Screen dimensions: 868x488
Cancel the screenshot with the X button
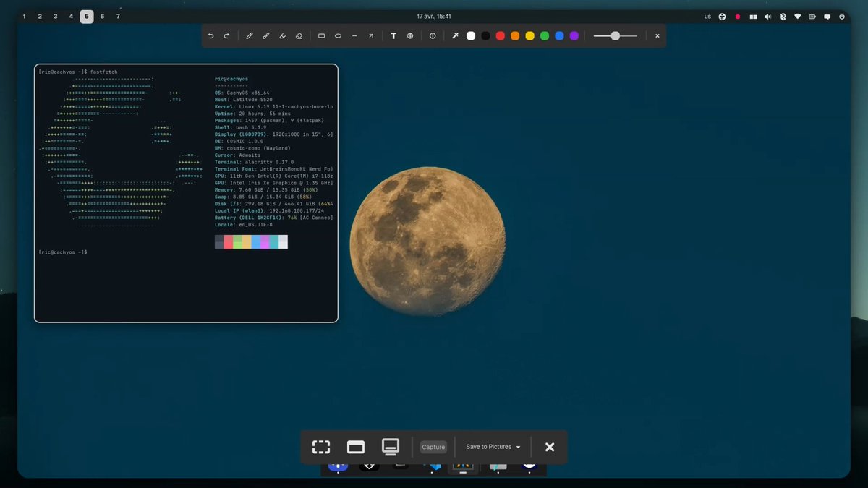click(550, 447)
